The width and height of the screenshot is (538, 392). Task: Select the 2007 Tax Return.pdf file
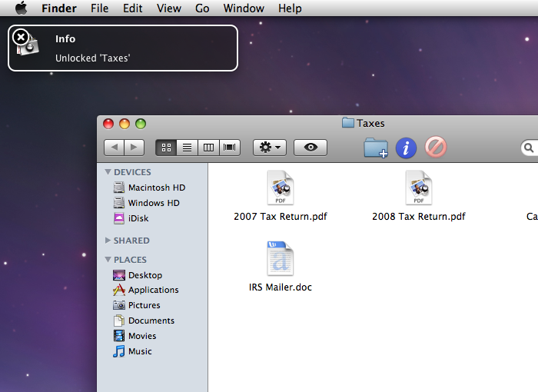pyautogui.click(x=281, y=196)
